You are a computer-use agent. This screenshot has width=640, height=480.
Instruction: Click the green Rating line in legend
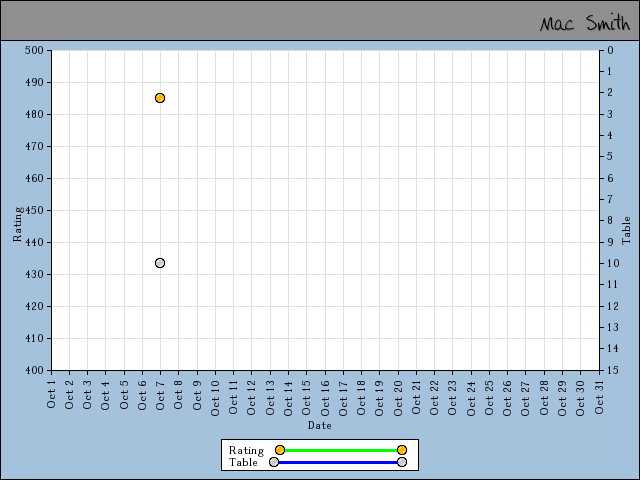[x=340, y=450]
